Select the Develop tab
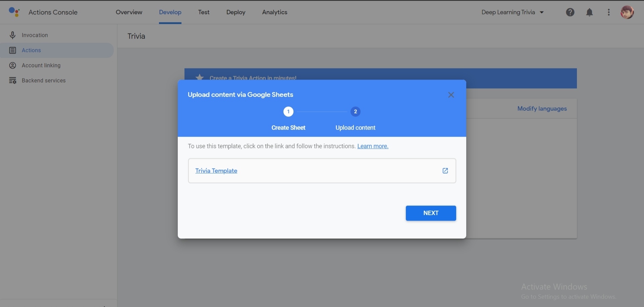The image size is (644, 307). 170,12
